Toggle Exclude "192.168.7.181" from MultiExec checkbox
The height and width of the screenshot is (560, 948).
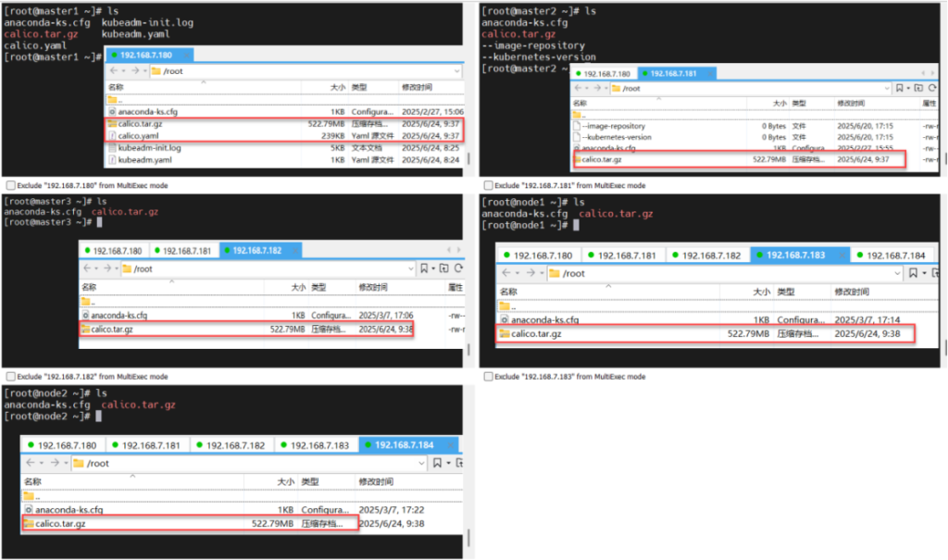pos(487,185)
